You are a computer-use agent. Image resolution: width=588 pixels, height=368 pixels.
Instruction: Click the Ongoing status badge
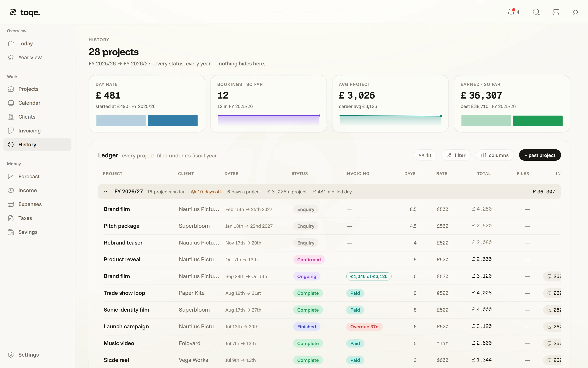click(307, 276)
